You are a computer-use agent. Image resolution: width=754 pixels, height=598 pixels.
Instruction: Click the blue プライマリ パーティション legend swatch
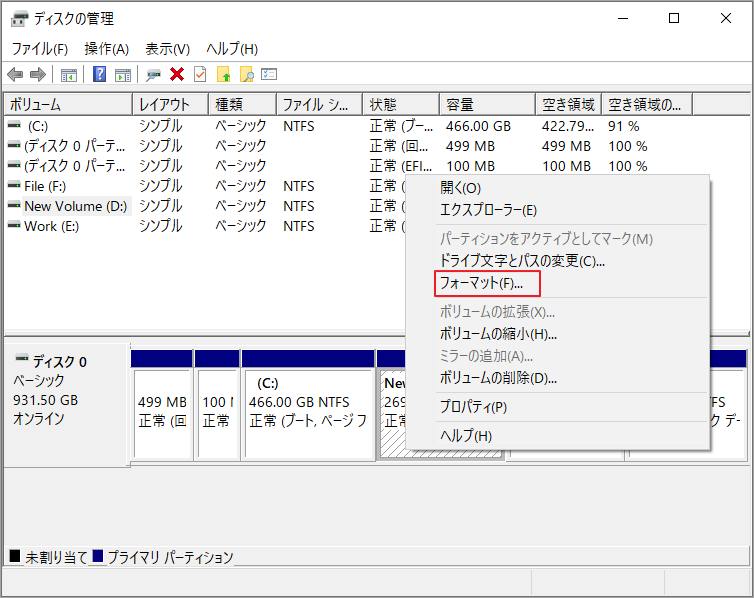[98, 556]
